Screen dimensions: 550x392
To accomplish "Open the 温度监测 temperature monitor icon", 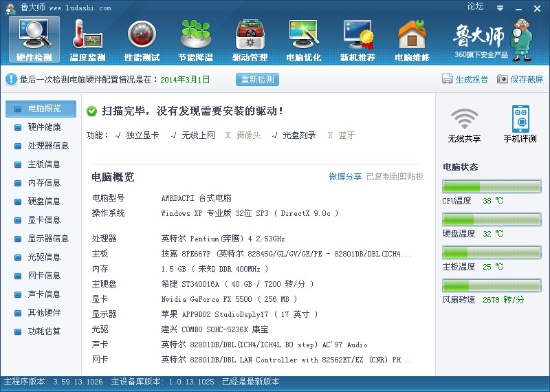I will (x=87, y=38).
